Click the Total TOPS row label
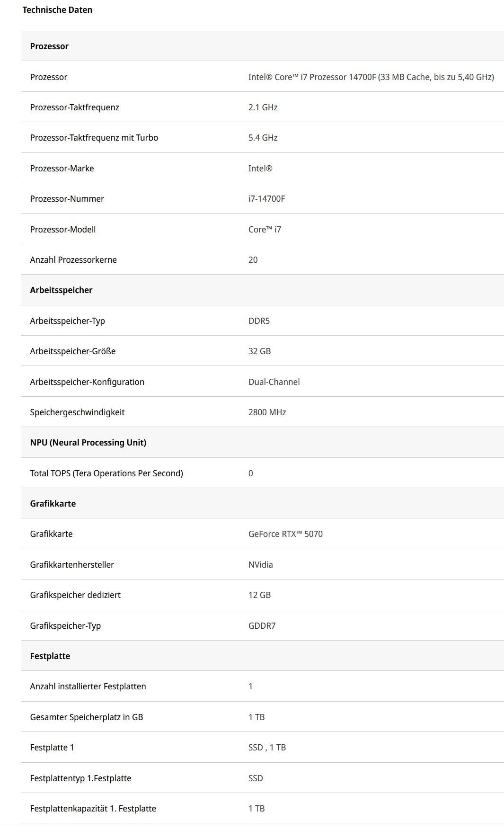The image size is (504, 838). coord(106,473)
